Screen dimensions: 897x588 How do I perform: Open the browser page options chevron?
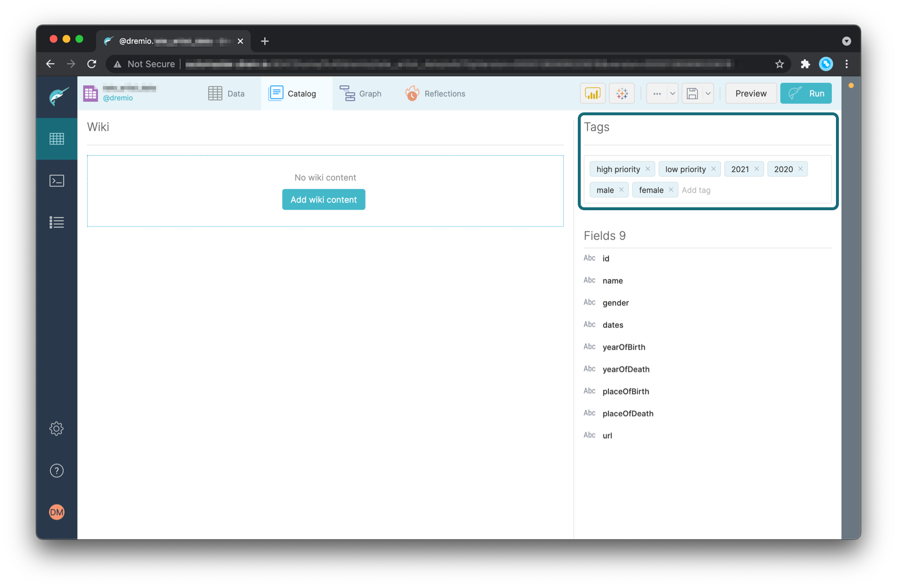coord(846,41)
